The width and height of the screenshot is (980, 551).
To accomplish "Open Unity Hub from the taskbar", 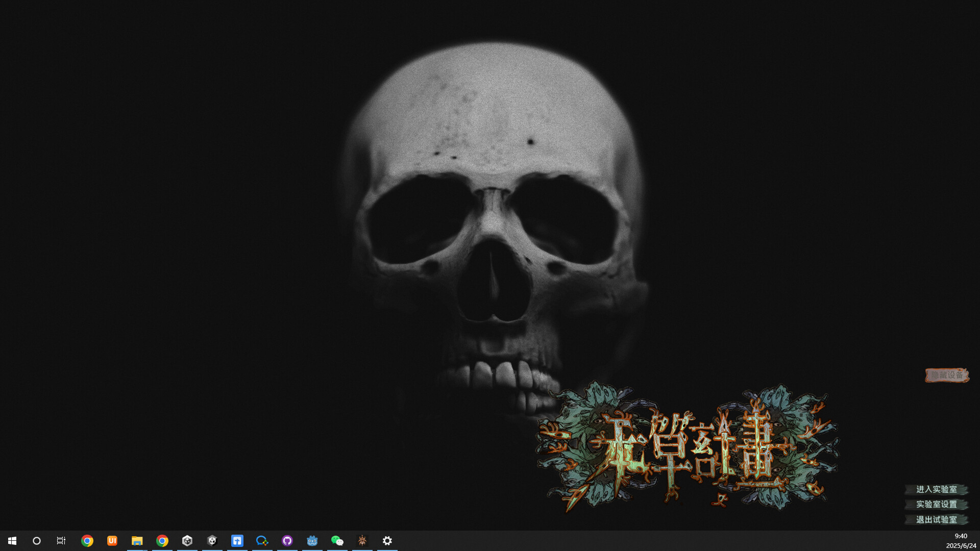I will click(x=187, y=540).
